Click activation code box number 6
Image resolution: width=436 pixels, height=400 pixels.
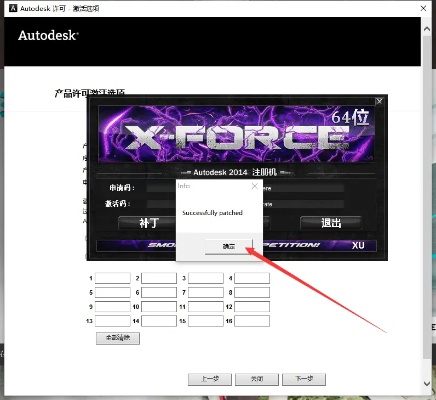pos(159,292)
